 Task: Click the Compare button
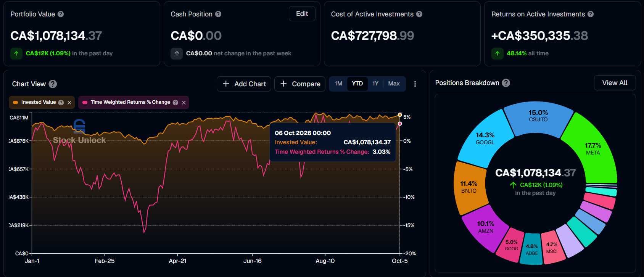click(300, 84)
